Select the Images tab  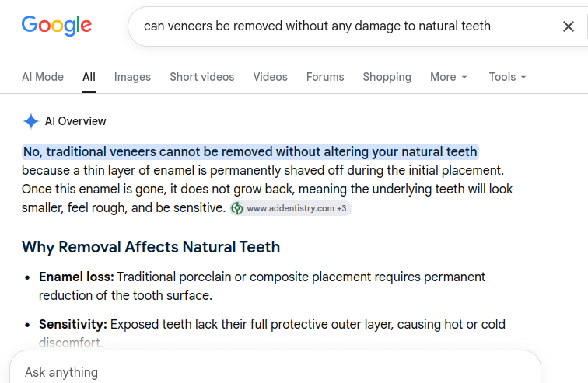(x=132, y=77)
